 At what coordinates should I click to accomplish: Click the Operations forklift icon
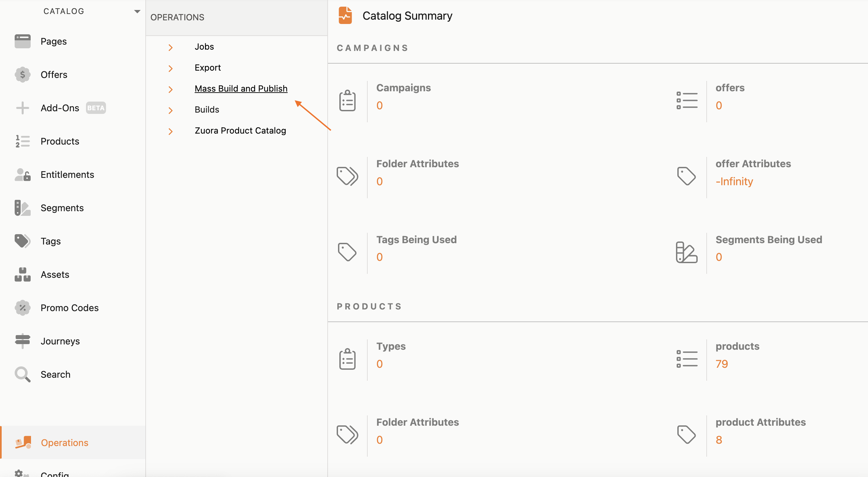23,442
